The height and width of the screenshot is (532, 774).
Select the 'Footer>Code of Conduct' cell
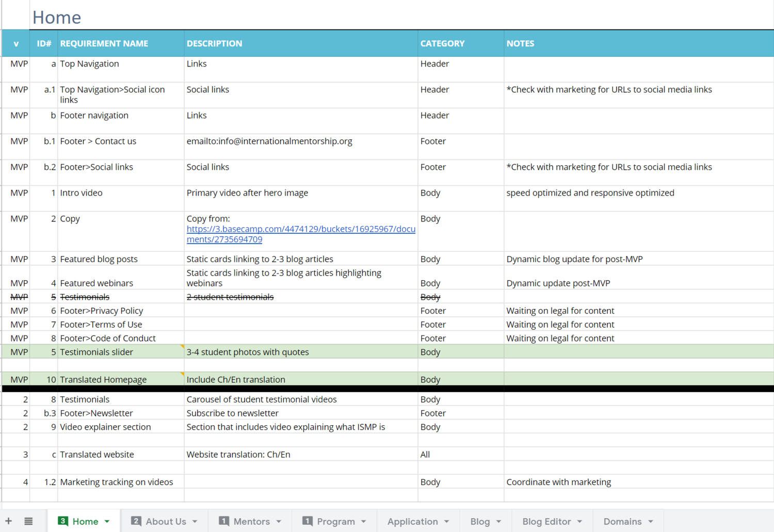click(x=121, y=338)
